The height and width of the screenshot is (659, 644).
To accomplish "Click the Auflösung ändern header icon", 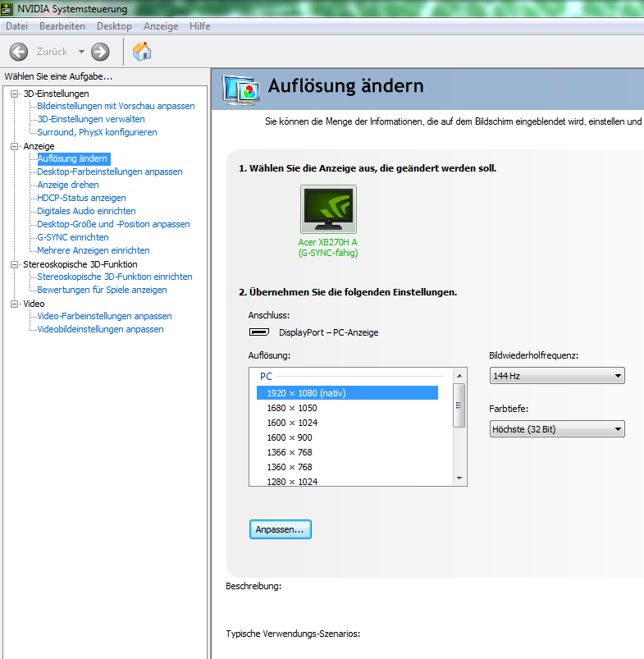I will tap(240, 89).
